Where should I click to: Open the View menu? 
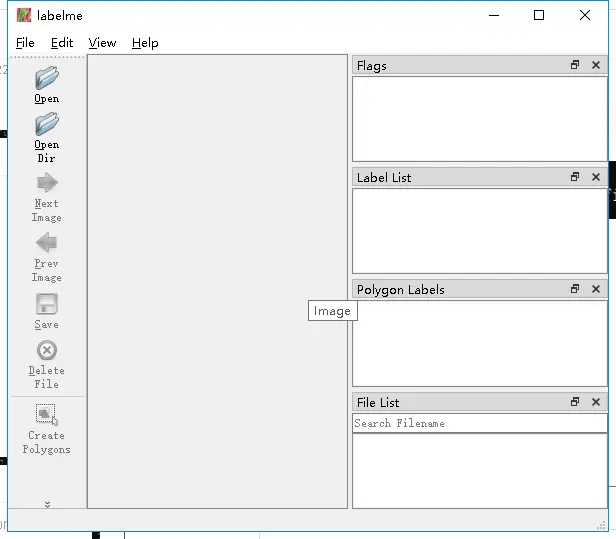[102, 43]
